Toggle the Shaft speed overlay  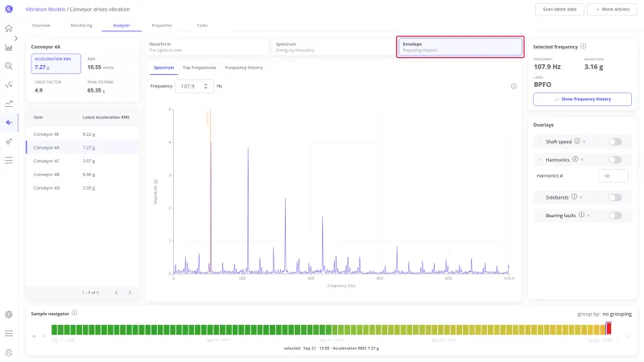point(615,142)
